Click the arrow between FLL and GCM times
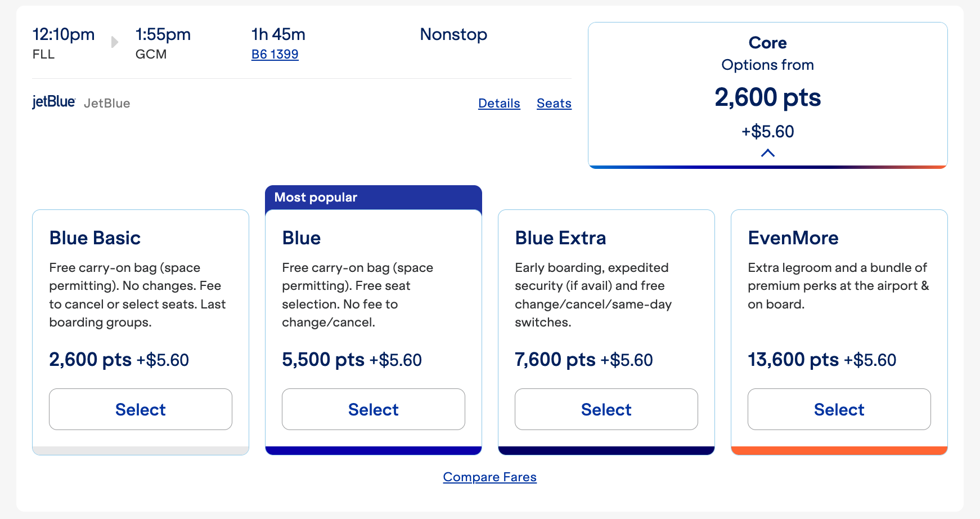Image resolution: width=980 pixels, height=519 pixels. point(115,41)
